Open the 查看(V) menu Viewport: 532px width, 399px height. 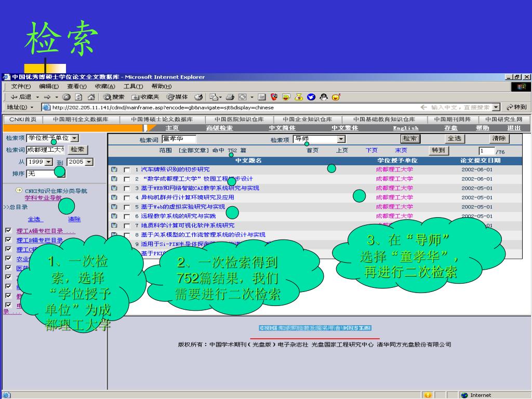point(77,86)
